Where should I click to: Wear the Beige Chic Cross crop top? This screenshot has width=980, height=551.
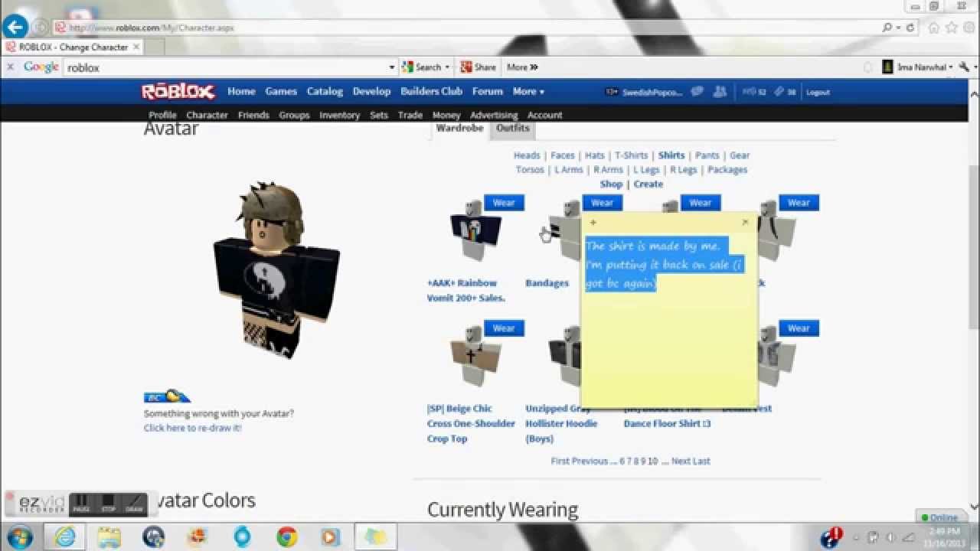504,328
